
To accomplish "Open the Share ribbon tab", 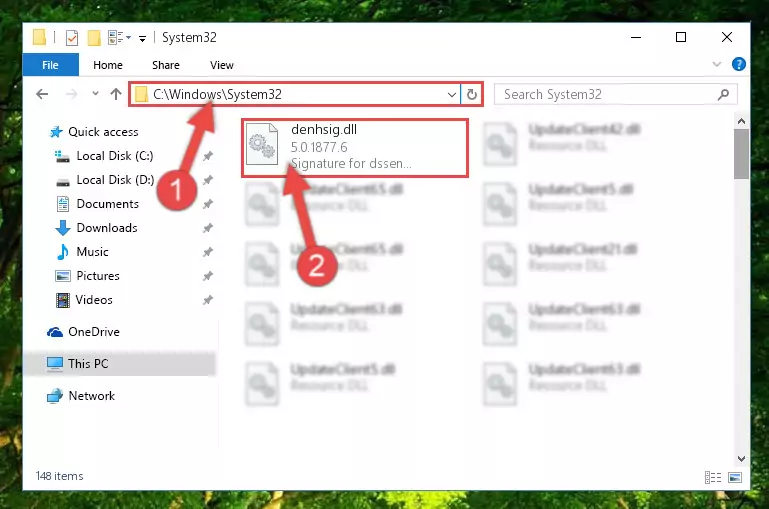I will point(166,65).
